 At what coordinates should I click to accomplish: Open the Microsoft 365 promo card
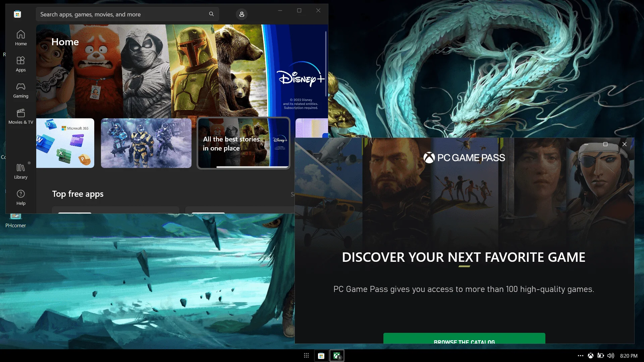(x=65, y=143)
